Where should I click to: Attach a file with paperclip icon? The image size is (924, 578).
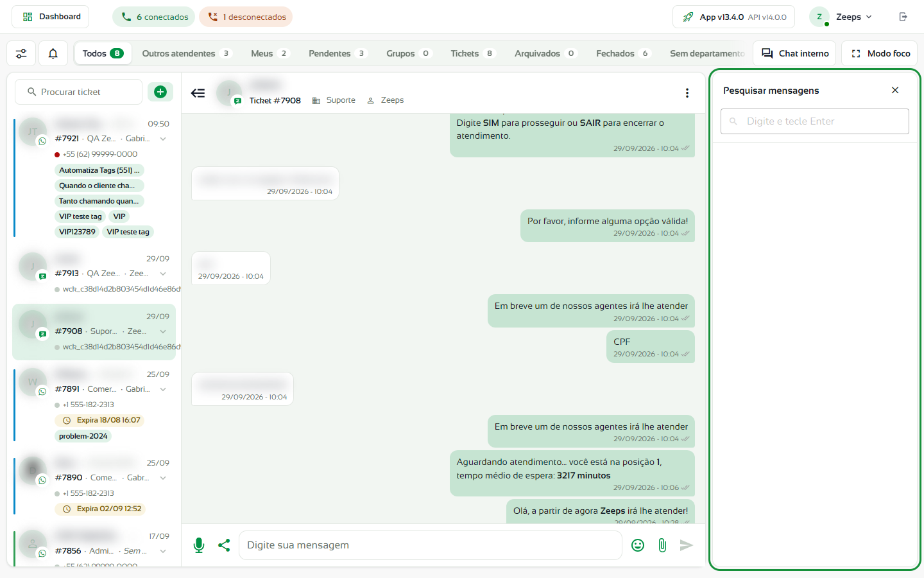(x=662, y=545)
